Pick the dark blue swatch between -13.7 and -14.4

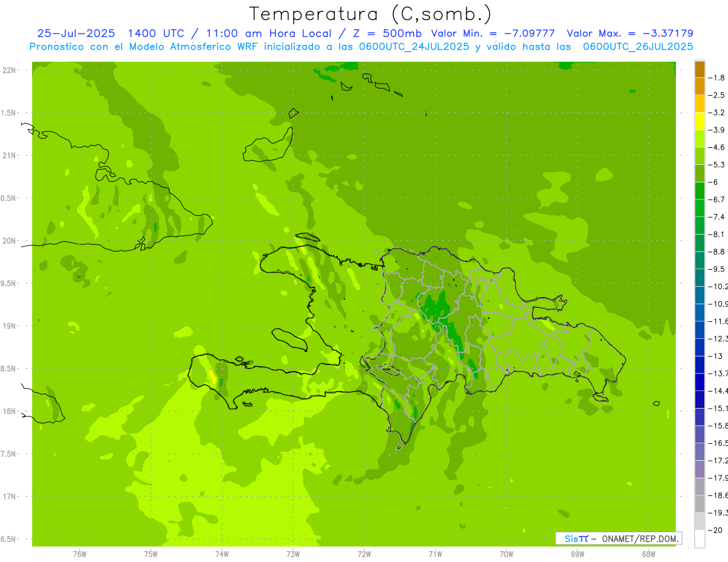[x=699, y=382]
